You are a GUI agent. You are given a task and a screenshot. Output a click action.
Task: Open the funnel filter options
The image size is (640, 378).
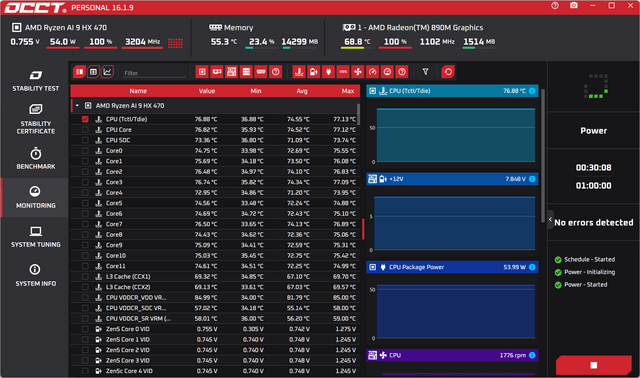point(425,72)
